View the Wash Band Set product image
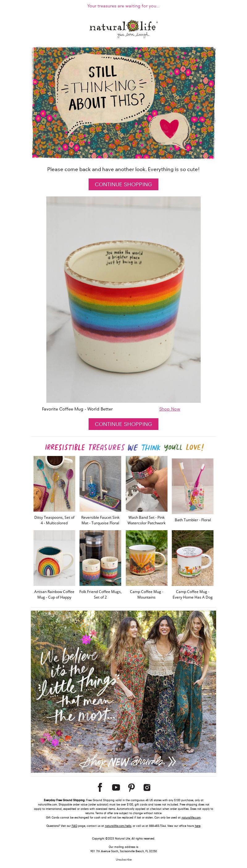The height and width of the screenshot is (868, 247). [146, 483]
